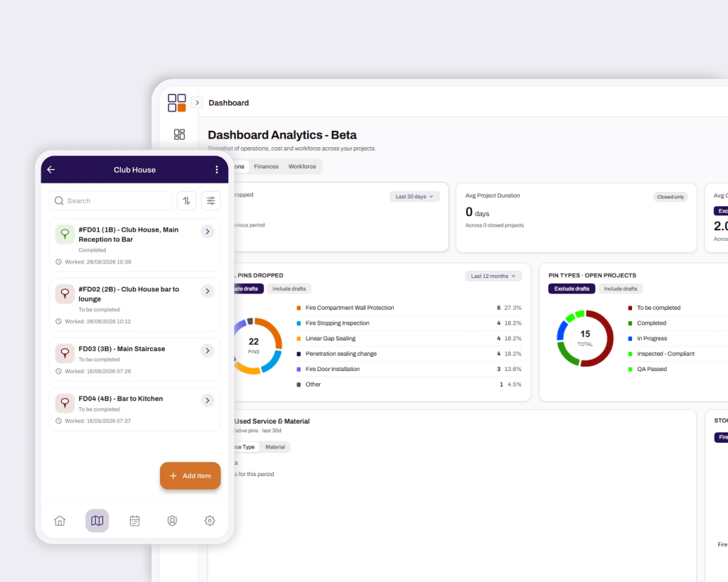Click Dashboard breadcrumb label

[x=228, y=103]
